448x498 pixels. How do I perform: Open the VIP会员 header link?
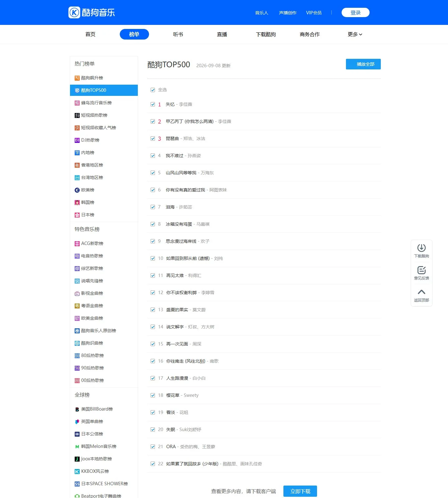coord(314,13)
